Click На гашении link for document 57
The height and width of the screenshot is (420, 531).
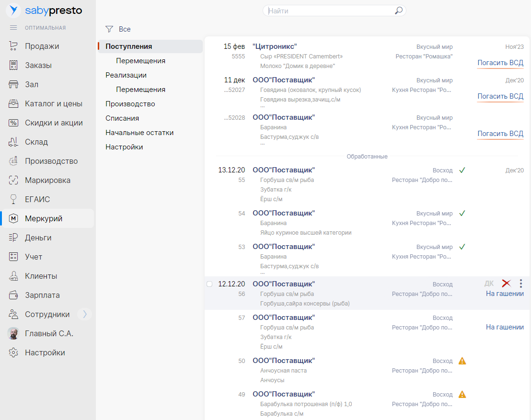[505, 327]
